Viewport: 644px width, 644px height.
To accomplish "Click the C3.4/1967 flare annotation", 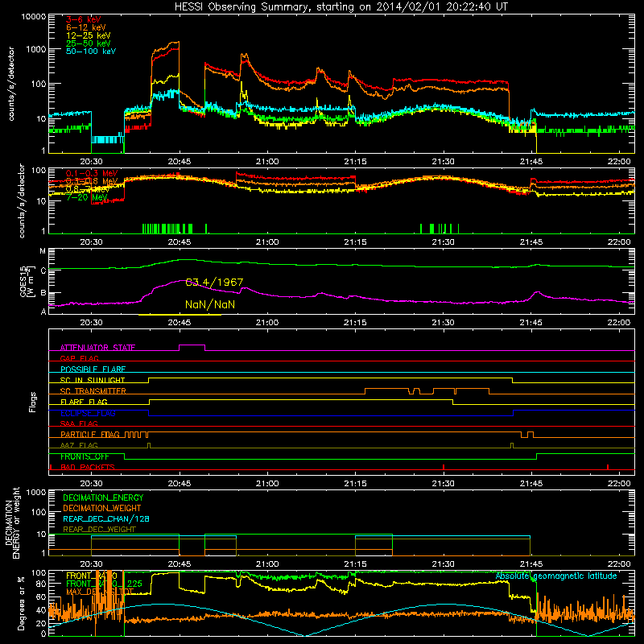I will [214, 283].
